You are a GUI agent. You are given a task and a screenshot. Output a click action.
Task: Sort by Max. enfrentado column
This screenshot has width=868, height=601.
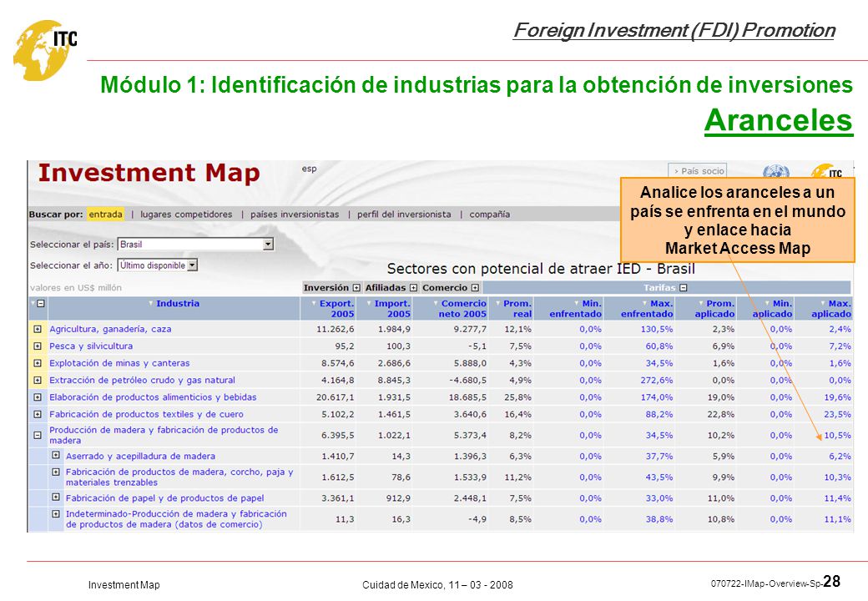pos(647,309)
